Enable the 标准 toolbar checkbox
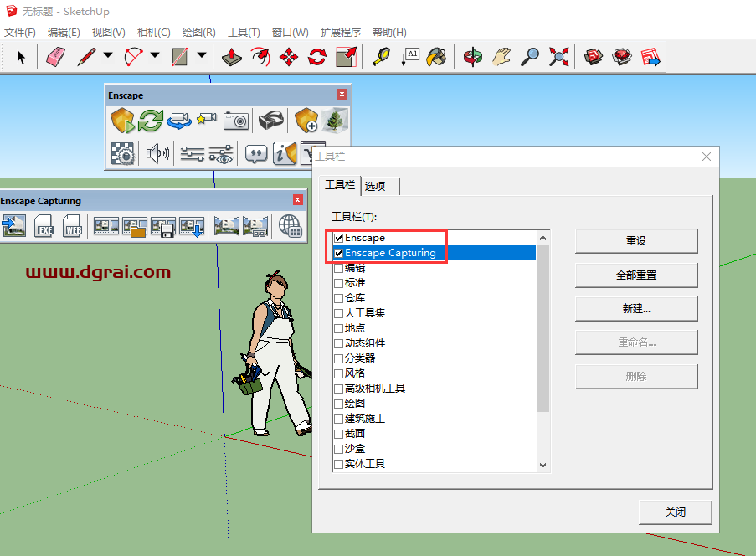Screen dimensions: 756x556 coord(338,283)
